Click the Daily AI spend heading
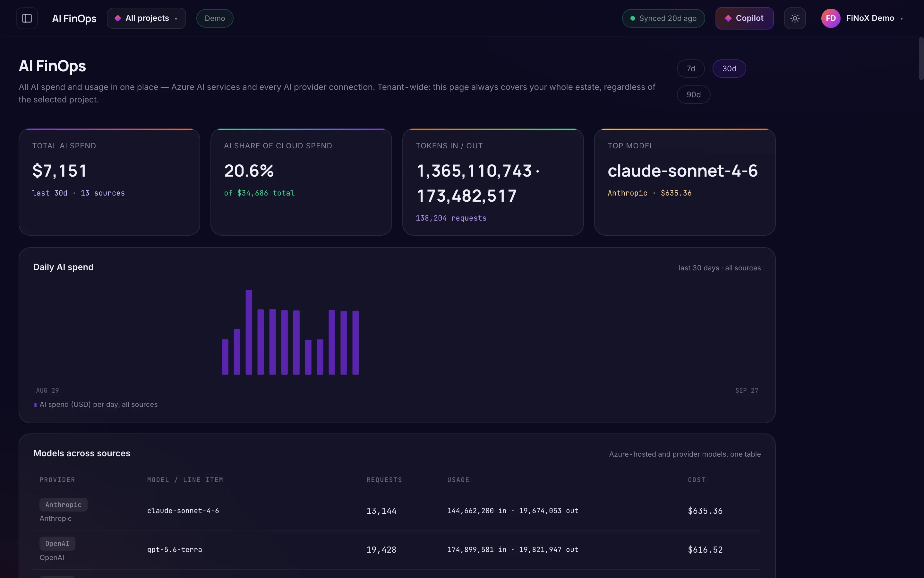Viewport: 924px width, 578px height. click(x=64, y=267)
